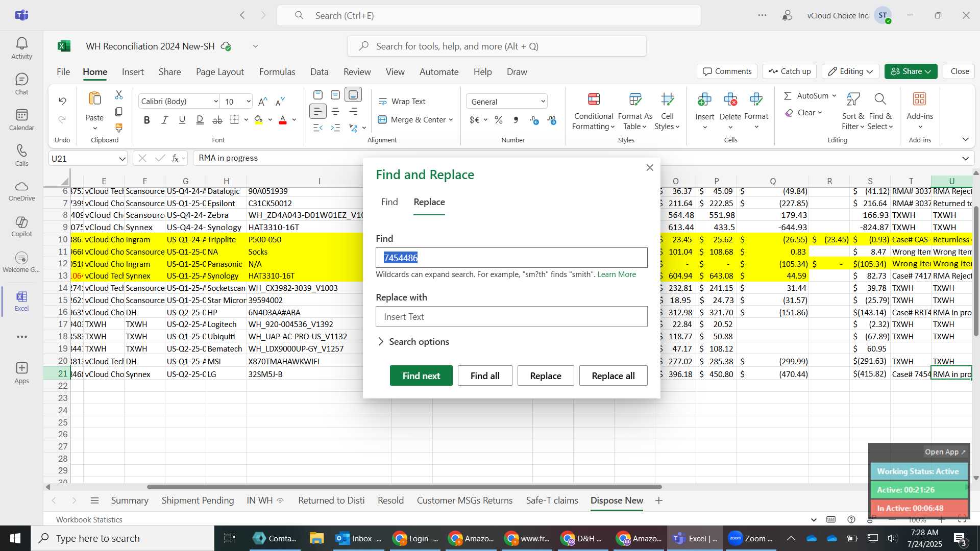
Task: Click Insert cells icon
Action: [705, 99]
